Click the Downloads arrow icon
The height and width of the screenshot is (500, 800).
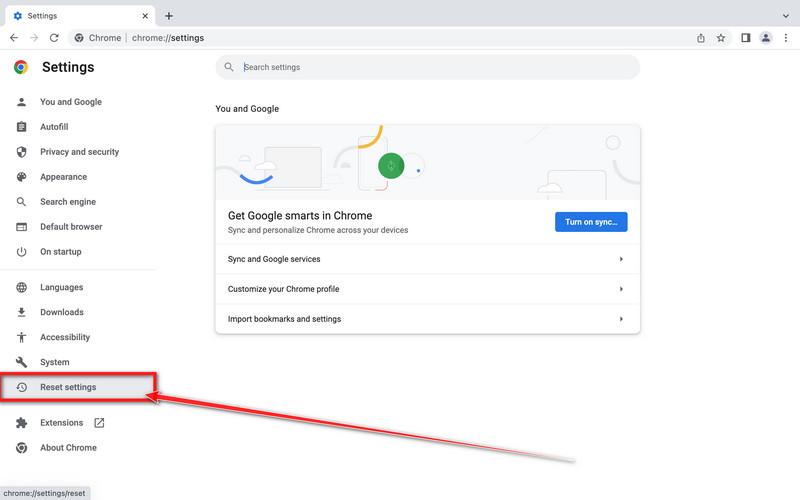tap(21, 312)
